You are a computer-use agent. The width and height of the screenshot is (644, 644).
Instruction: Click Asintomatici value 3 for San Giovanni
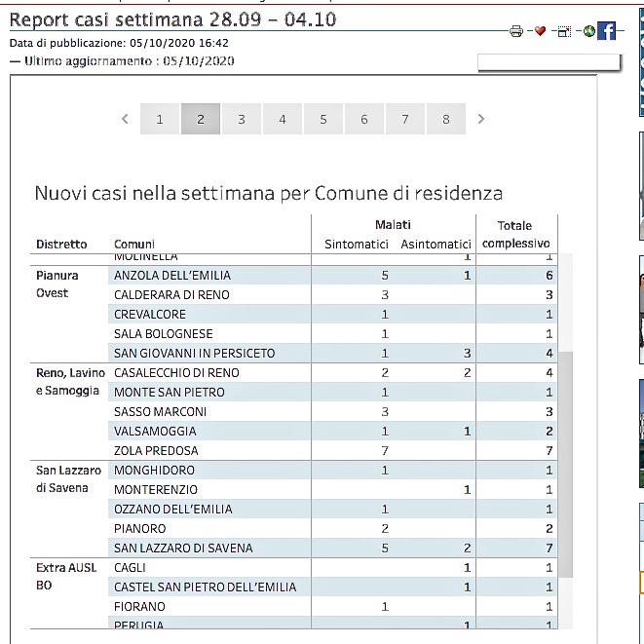(x=467, y=354)
